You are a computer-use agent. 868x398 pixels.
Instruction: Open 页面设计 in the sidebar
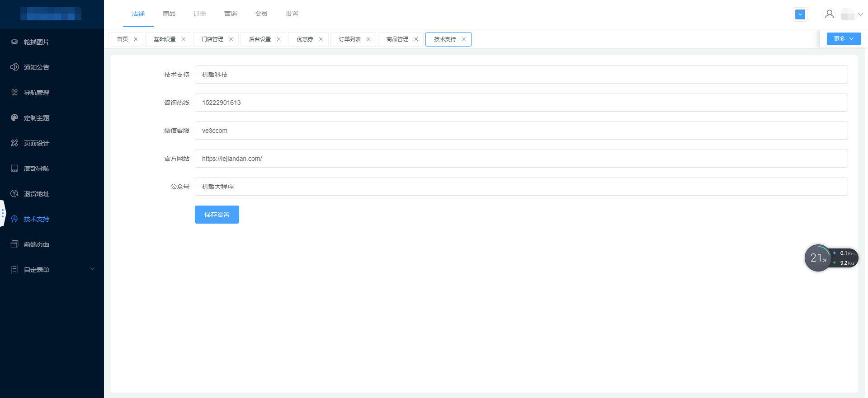click(x=52, y=143)
